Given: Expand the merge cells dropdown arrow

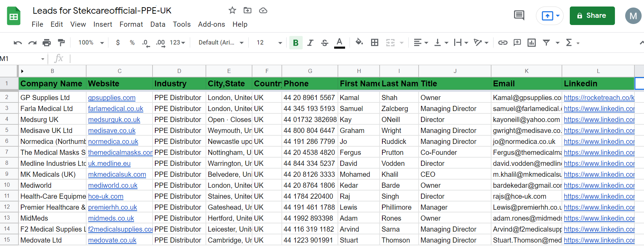Looking at the screenshot, I should [x=402, y=43].
